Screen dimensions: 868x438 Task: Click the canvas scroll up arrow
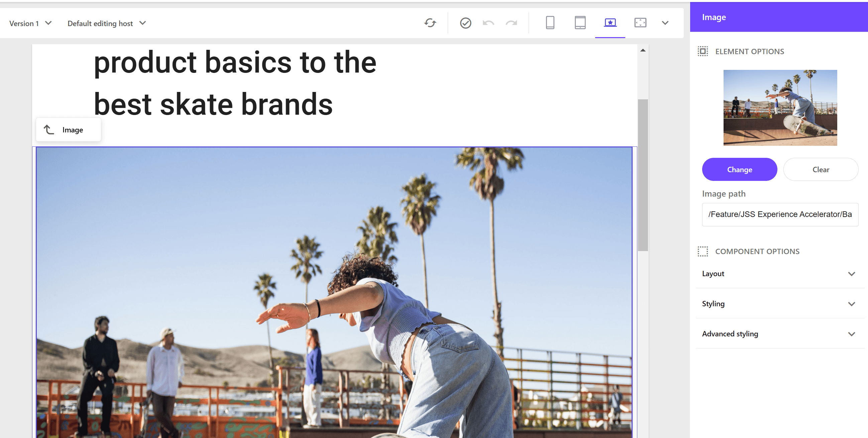(643, 50)
